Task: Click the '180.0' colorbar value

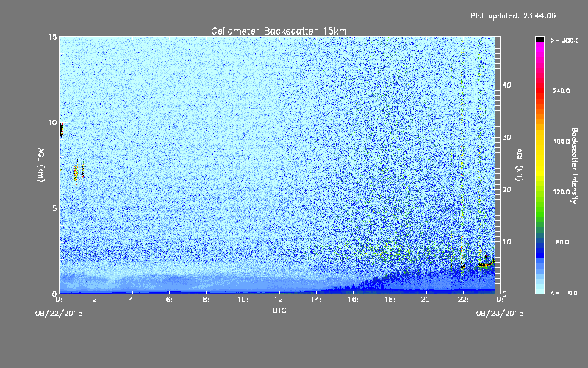Action: [562, 141]
